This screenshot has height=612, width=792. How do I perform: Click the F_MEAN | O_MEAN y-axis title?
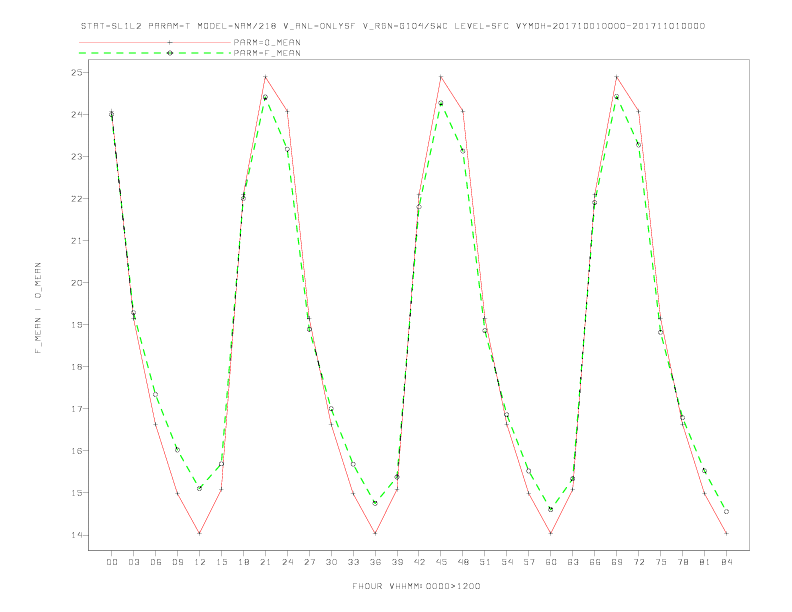tap(38, 308)
